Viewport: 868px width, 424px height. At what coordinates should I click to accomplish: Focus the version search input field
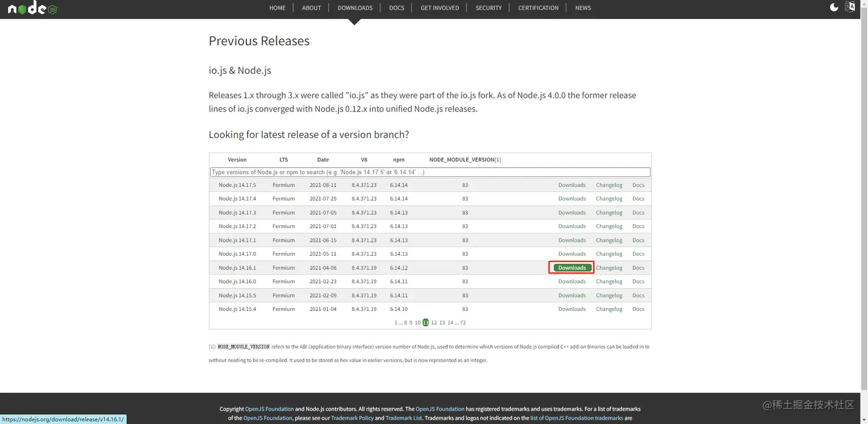tap(430, 172)
